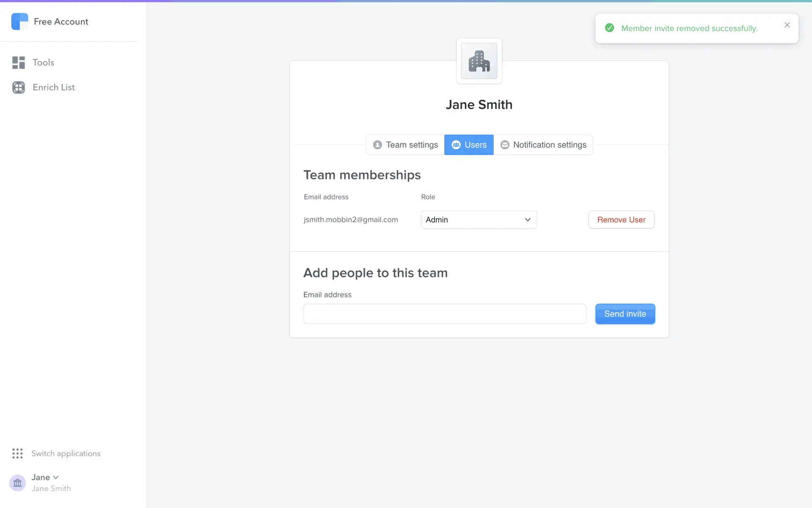
Task: Click the Free Account logo icon
Action: 19,22
